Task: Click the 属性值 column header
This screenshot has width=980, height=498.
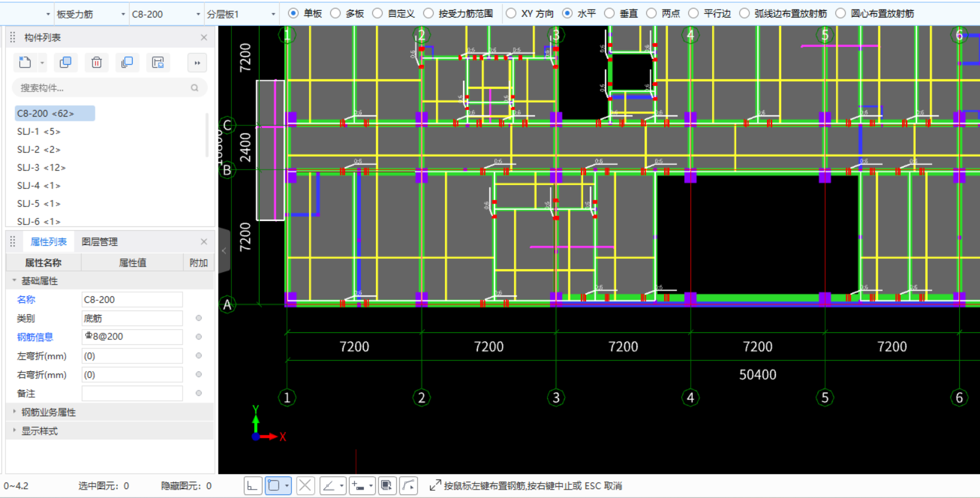Action: (132, 263)
